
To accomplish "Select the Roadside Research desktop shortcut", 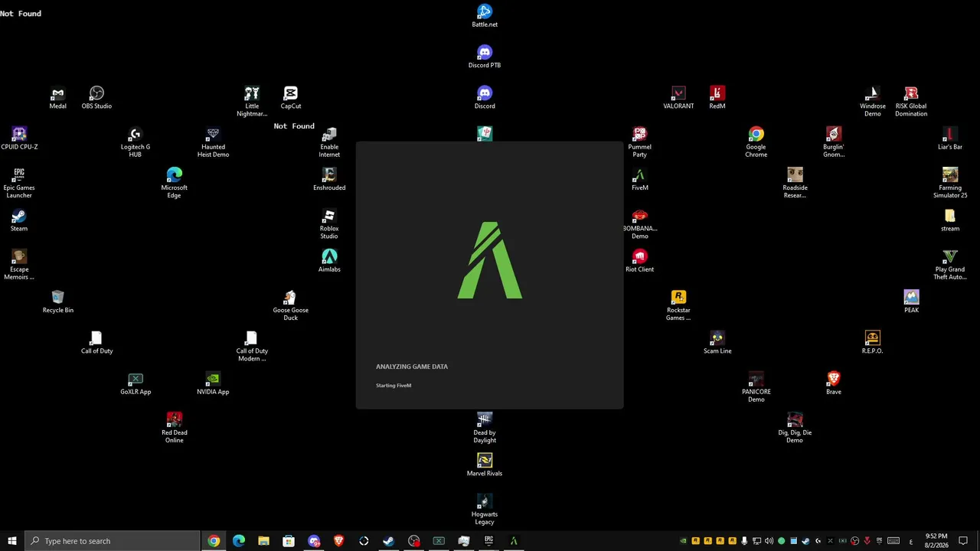I will 795,183.
